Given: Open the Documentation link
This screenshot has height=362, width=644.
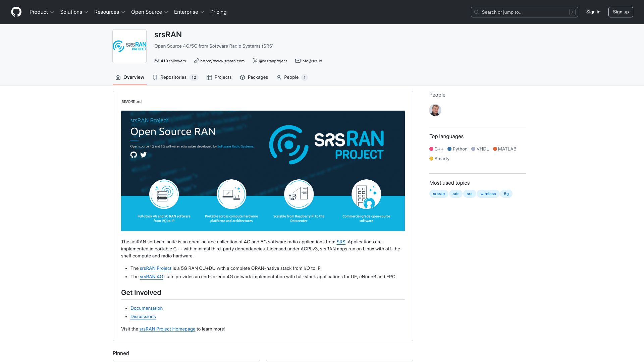Looking at the screenshot, I should 147,308.
